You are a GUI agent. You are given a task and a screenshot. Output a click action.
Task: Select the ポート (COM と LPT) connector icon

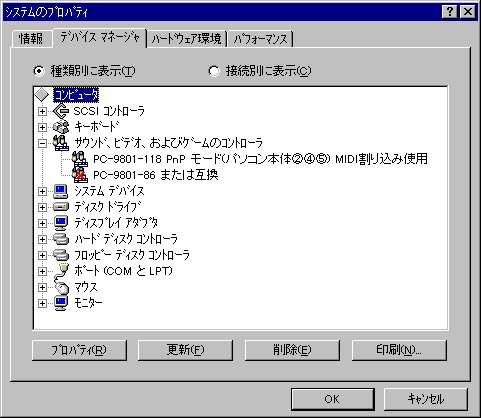(x=61, y=271)
